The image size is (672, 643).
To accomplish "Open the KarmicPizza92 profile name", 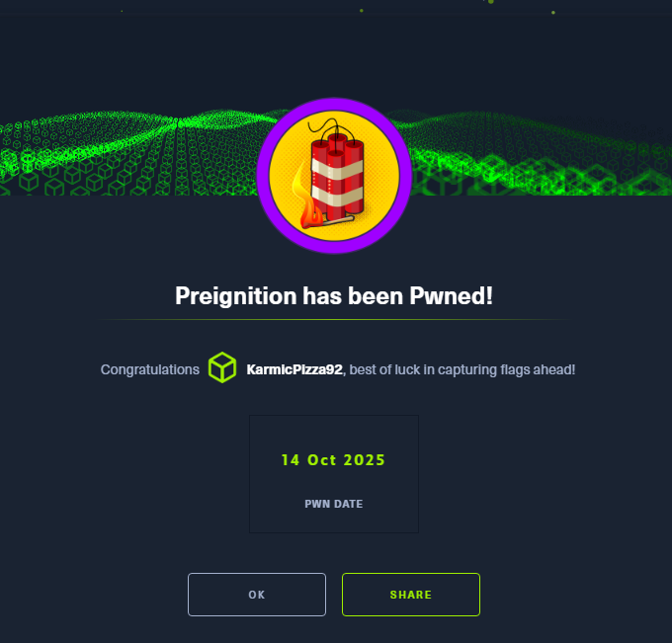I will pos(294,369).
